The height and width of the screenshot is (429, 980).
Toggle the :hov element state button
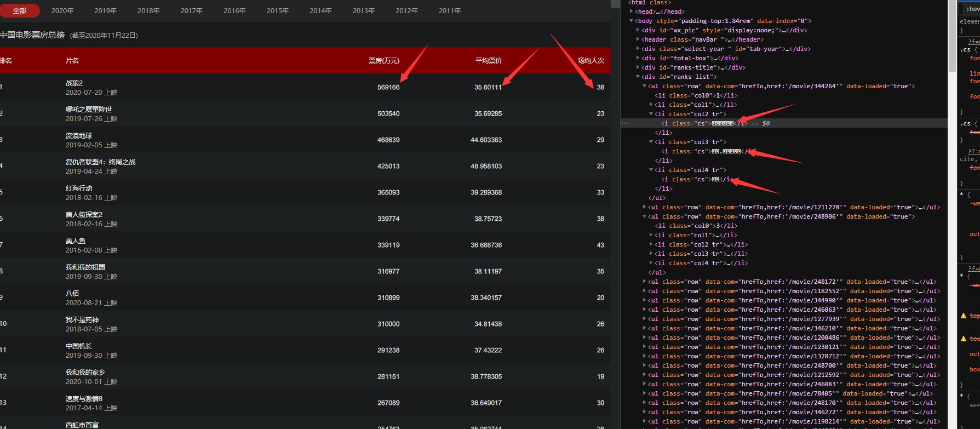point(973,9)
